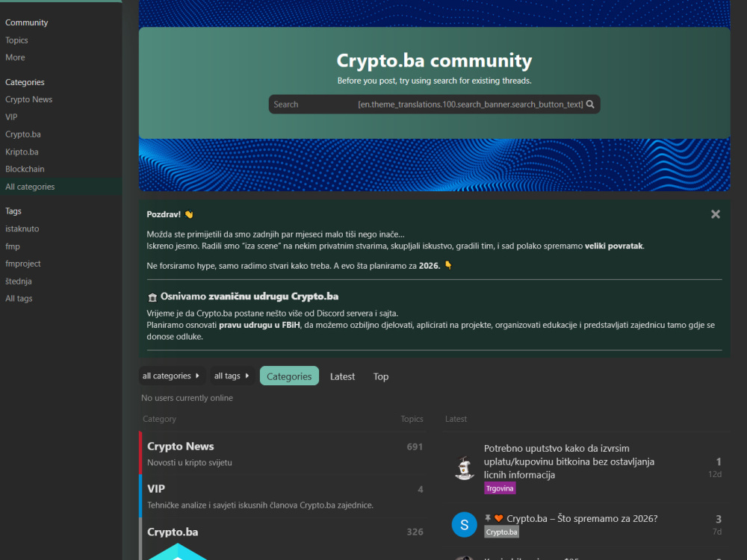Click the Latest column header

[456, 419]
